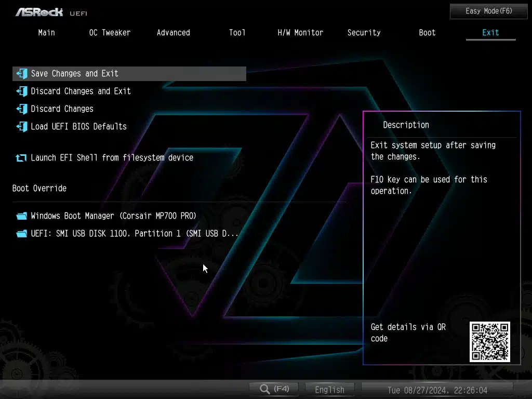
Task: Click the Load UEFI BIOS Defaults icon
Action: (22, 127)
